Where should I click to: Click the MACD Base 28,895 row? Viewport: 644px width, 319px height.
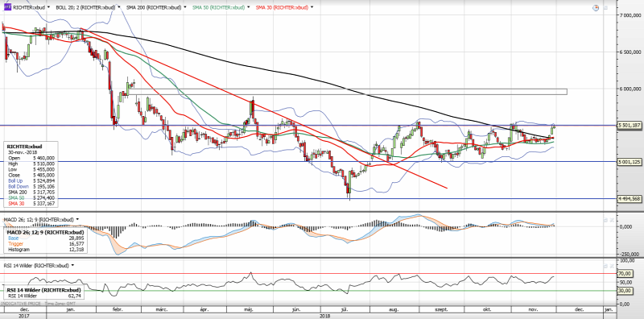(46, 238)
